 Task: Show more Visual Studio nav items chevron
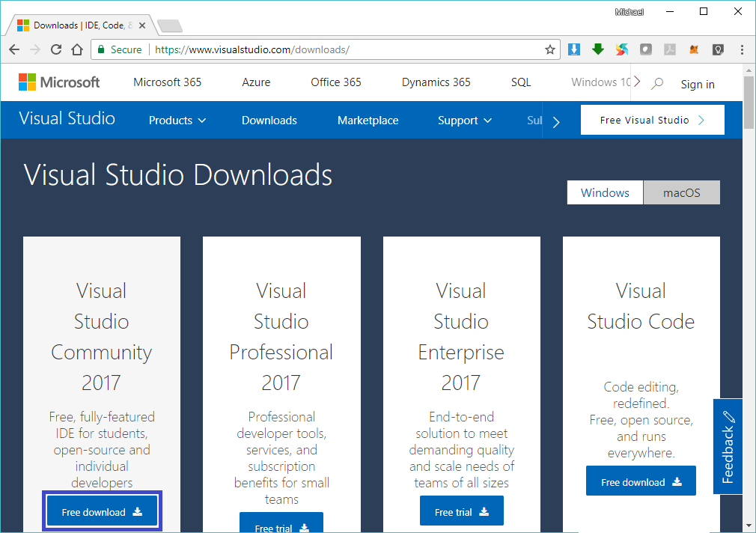click(556, 121)
